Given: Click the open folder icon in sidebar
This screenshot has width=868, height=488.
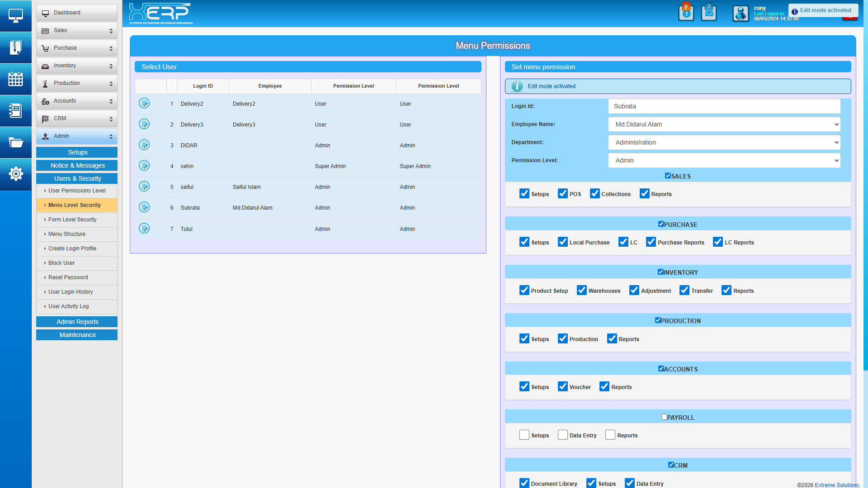Looking at the screenshot, I should tap(15, 142).
